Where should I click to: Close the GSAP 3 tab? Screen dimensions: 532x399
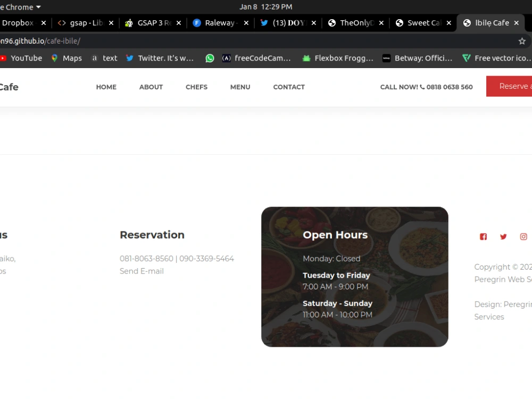(x=178, y=23)
